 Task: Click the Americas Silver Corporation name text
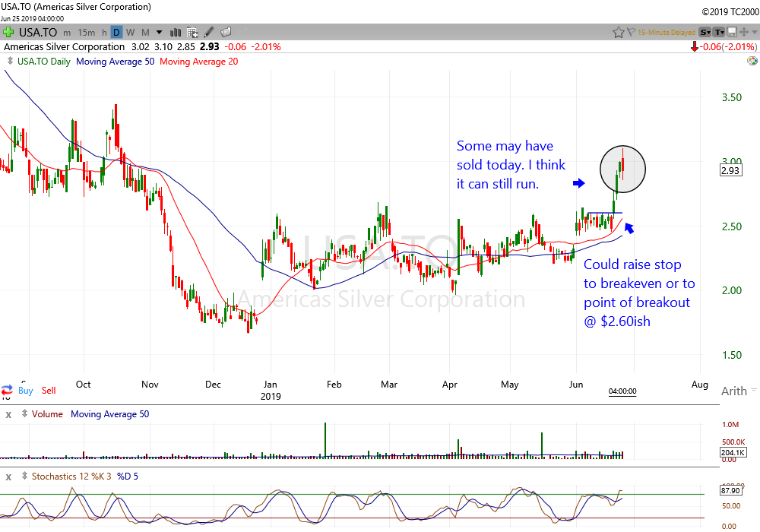click(64, 47)
